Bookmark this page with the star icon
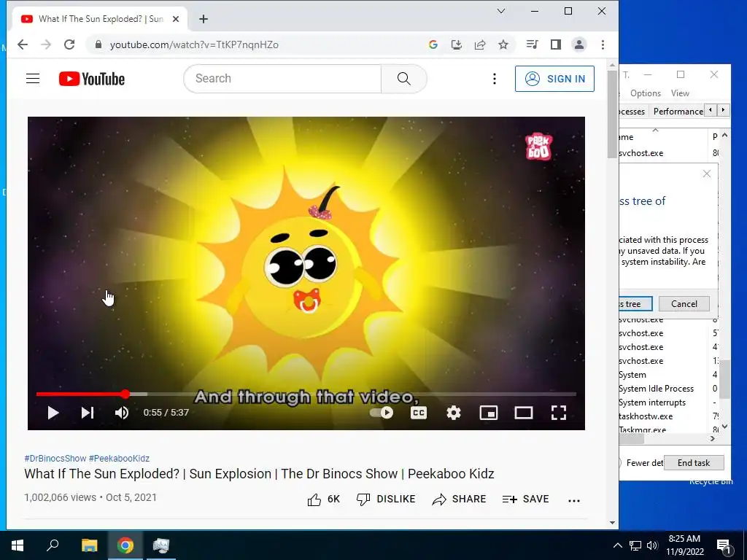 503,44
